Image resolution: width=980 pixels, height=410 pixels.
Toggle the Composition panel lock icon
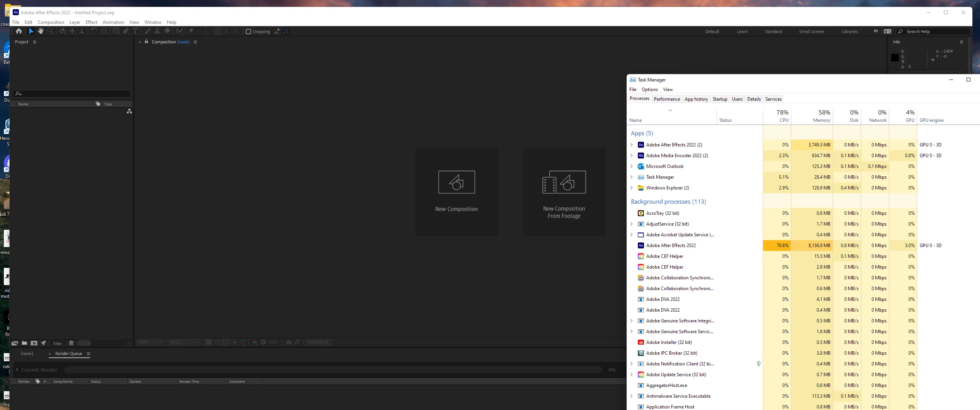click(146, 41)
